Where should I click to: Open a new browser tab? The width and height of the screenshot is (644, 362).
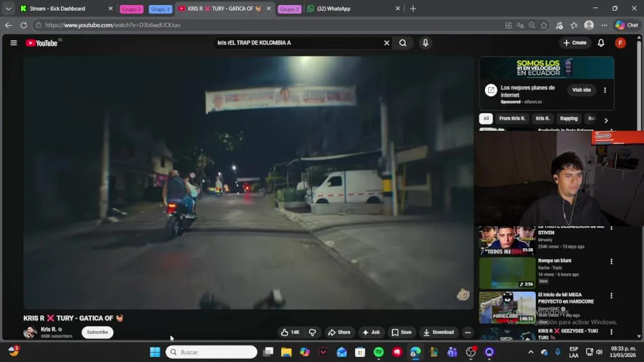[413, 9]
